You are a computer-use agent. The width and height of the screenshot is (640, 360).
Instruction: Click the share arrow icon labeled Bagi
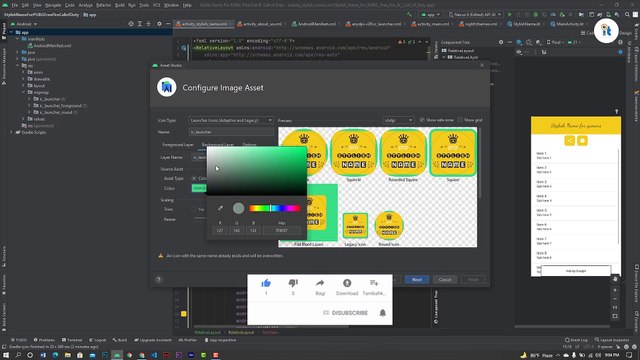coord(320,283)
